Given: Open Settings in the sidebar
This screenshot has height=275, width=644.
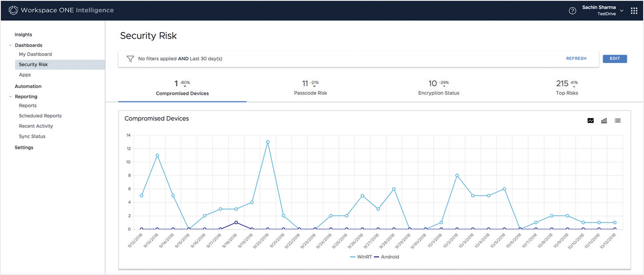Looking at the screenshot, I should 24,147.
